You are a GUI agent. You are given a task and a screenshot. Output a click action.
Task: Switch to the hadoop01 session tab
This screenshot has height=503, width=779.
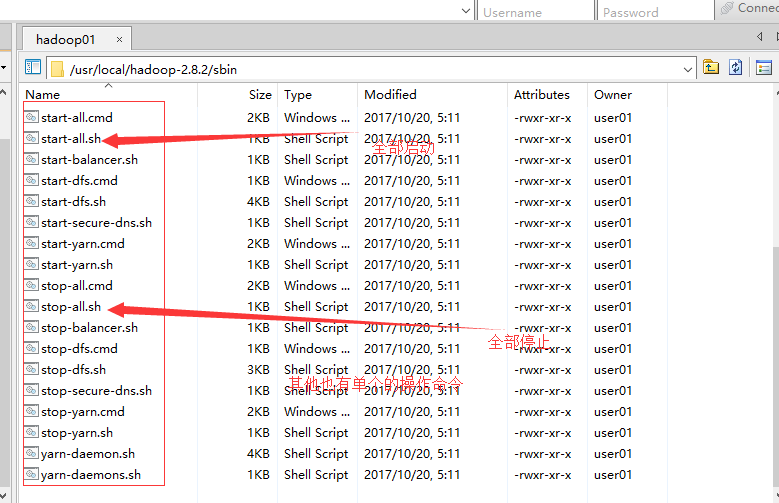[x=77, y=39]
